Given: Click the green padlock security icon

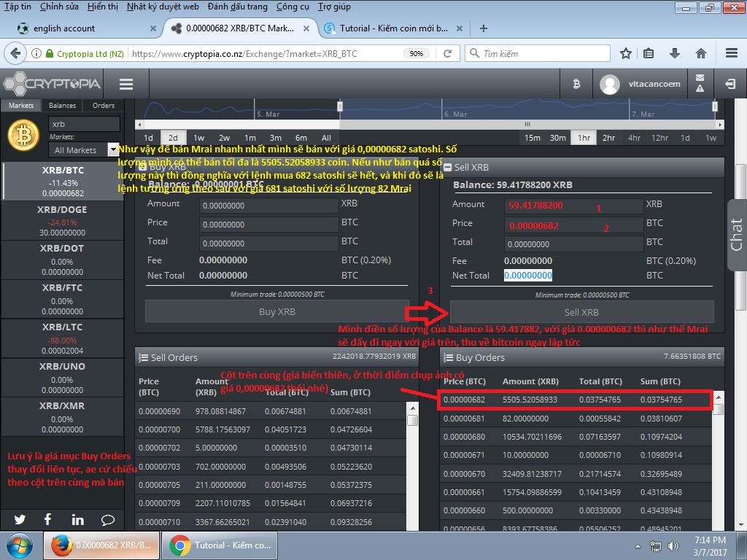Looking at the screenshot, I should [50, 53].
